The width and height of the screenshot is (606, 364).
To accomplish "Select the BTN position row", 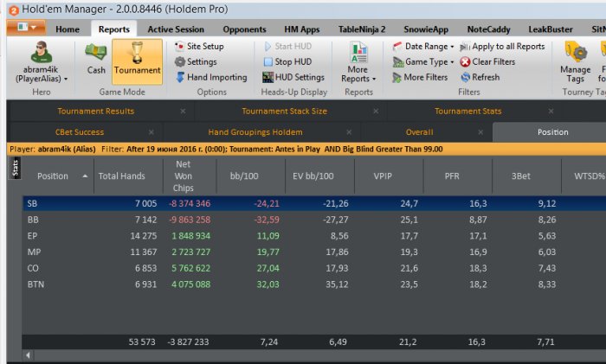I will (x=314, y=284).
